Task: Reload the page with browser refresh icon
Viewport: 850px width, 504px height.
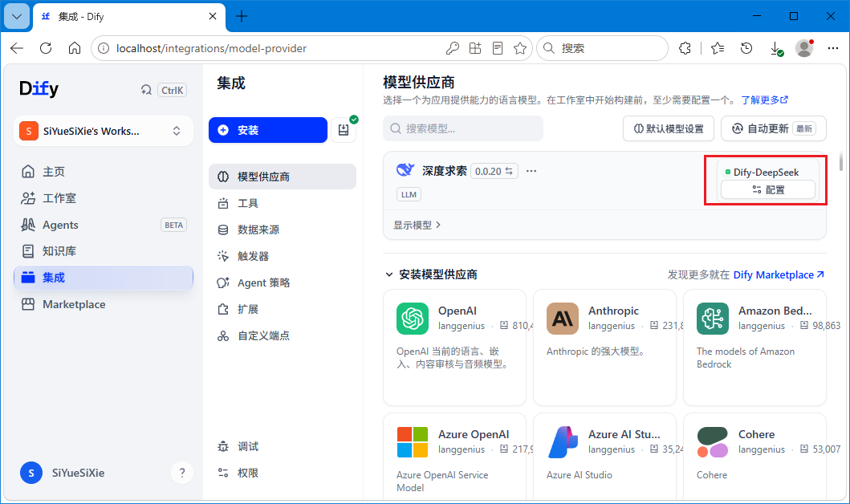Action: pyautogui.click(x=46, y=48)
